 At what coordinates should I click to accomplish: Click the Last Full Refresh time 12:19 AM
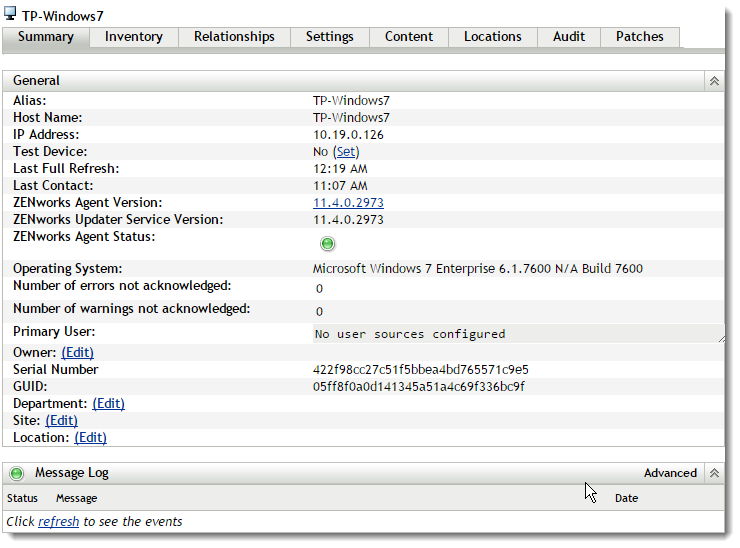(340, 169)
